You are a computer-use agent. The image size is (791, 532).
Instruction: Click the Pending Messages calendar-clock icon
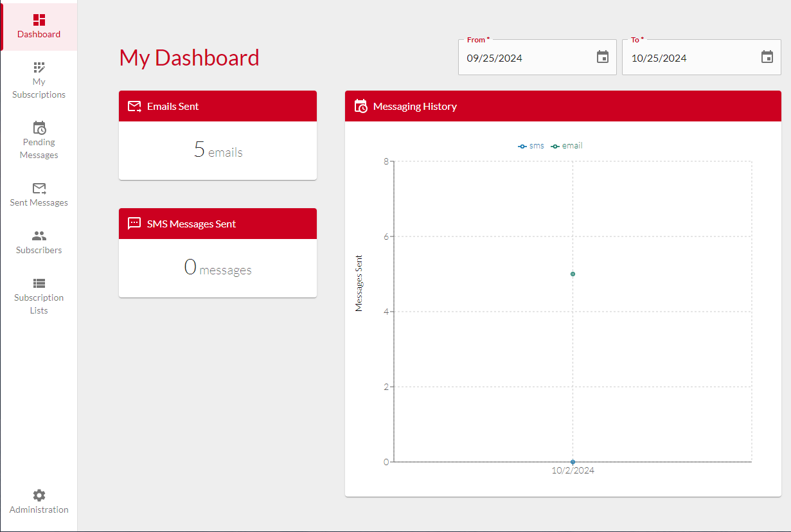point(39,128)
